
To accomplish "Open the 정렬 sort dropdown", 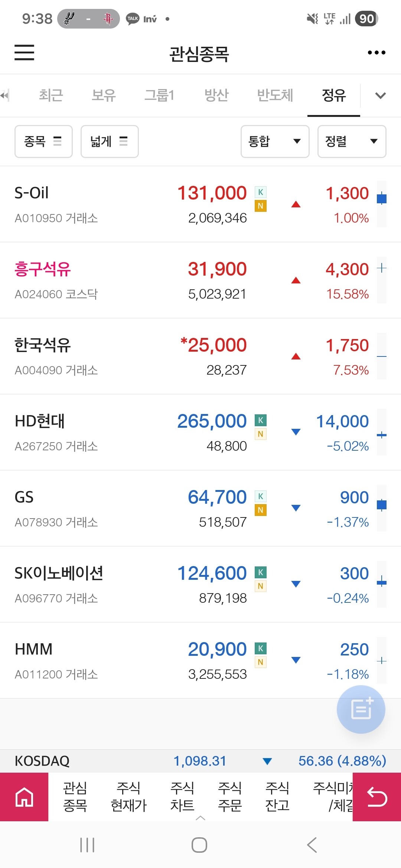I will 352,141.
